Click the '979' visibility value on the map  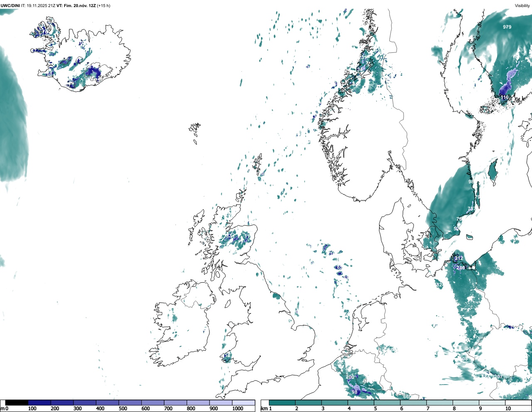(x=507, y=27)
